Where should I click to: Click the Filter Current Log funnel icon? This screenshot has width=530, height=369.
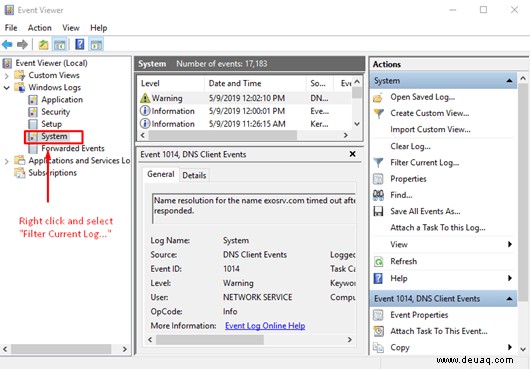click(x=378, y=163)
